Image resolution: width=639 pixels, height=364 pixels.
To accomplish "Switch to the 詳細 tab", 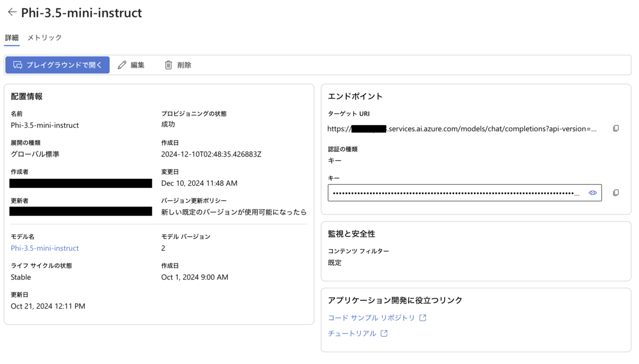I will pos(12,38).
